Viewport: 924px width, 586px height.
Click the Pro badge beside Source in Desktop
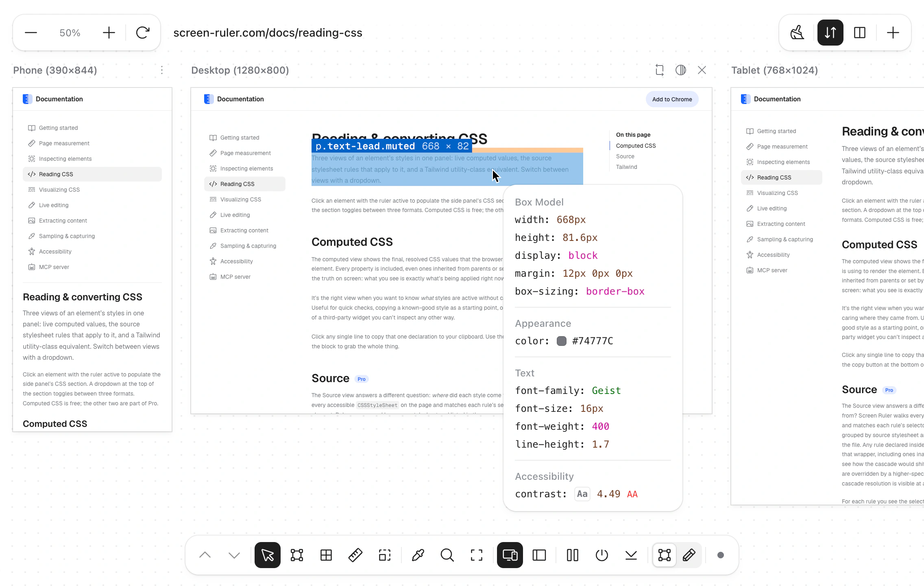coord(362,379)
